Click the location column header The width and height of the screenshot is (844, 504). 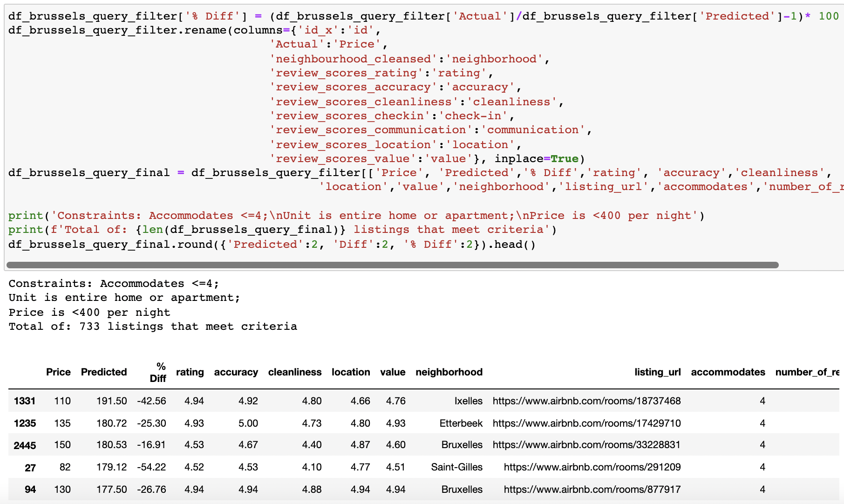point(351,372)
